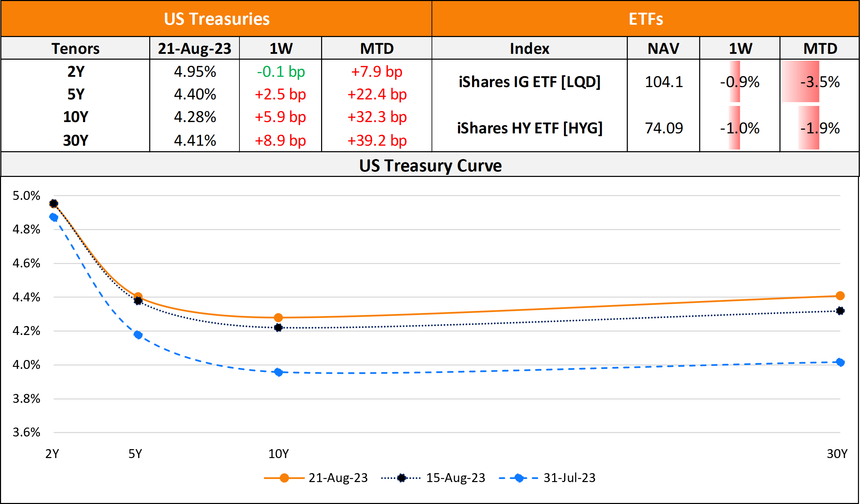Select the Tenors column header
The height and width of the screenshot is (504, 860).
[75, 48]
